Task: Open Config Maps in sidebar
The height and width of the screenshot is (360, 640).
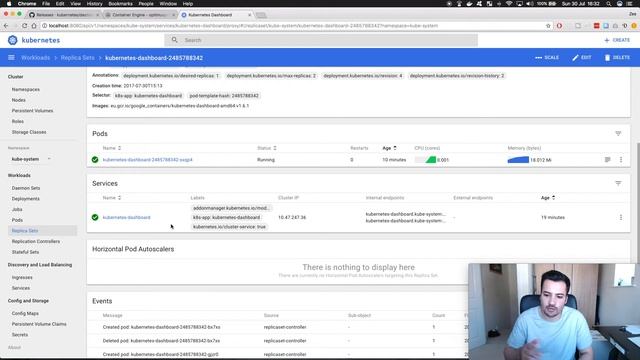Action: tap(25, 313)
